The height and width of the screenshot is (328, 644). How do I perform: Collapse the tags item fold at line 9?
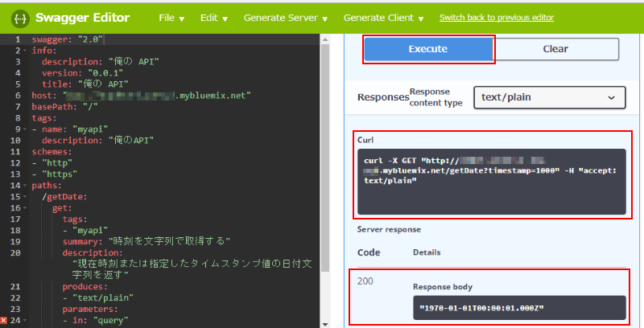[25, 129]
